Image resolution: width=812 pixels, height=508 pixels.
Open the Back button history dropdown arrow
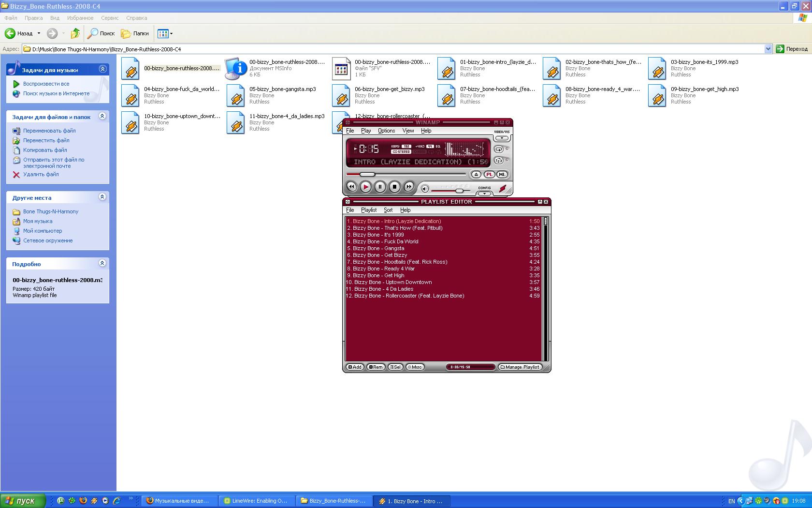(x=39, y=33)
